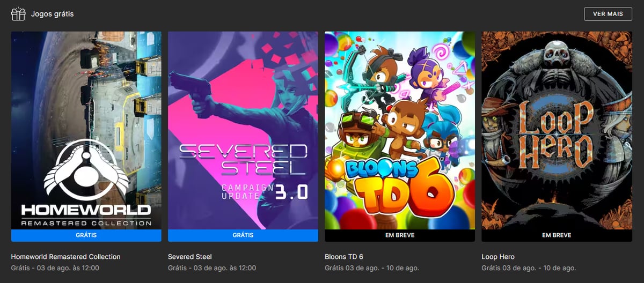Click the Bloons TD 6 cover art
The width and height of the screenshot is (644, 283).
pyautogui.click(x=400, y=130)
